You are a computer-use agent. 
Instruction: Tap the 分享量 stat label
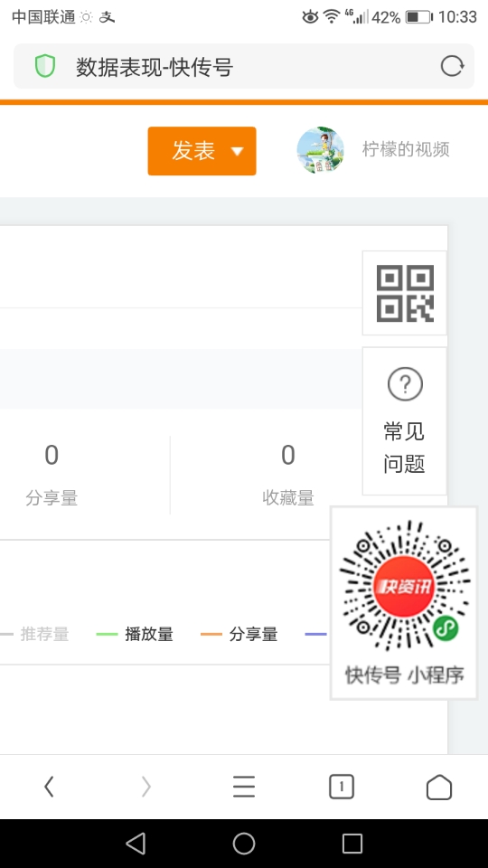click(x=52, y=498)
